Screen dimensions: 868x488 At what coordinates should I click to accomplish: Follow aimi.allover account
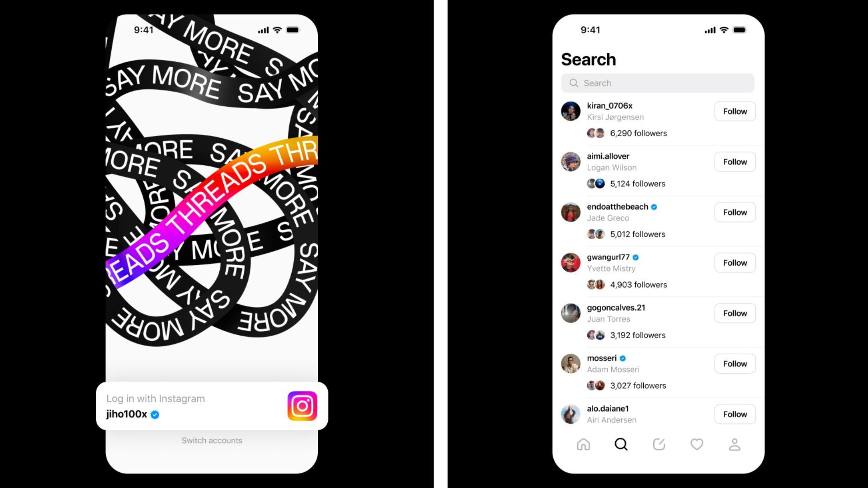pos(734,161)
